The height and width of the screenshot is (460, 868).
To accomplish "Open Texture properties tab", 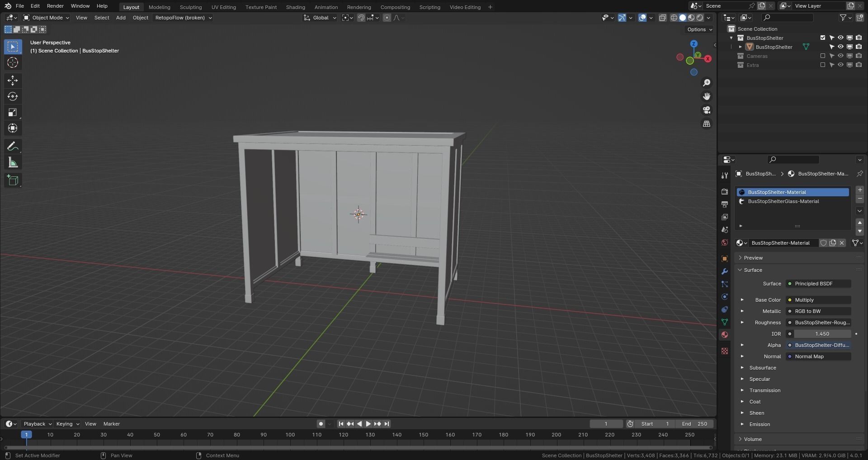I will 725,351.
